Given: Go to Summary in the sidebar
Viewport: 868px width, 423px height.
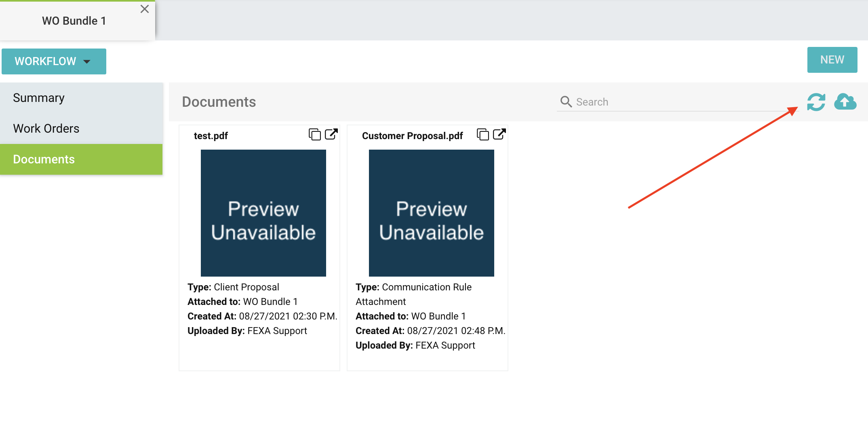Looking at the screenshot, I should tap(39, 98).
